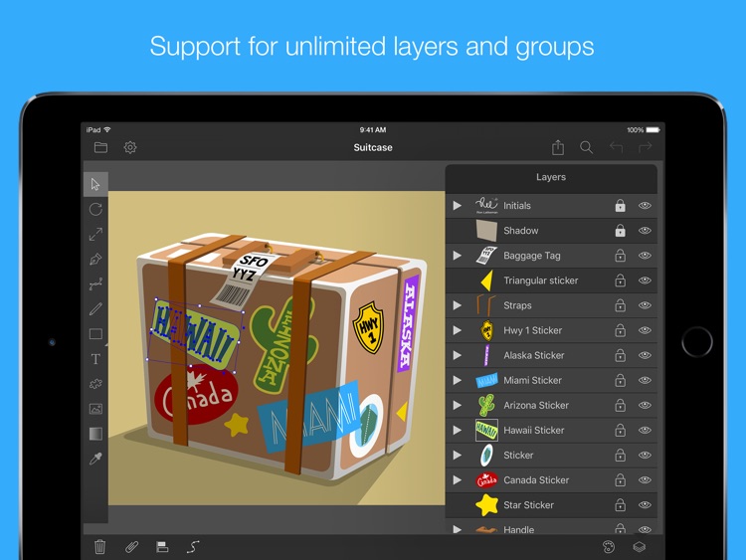Expand the Baggage Tag group
The height and width of the screenshot is (560, 746).
coord(458,256)
